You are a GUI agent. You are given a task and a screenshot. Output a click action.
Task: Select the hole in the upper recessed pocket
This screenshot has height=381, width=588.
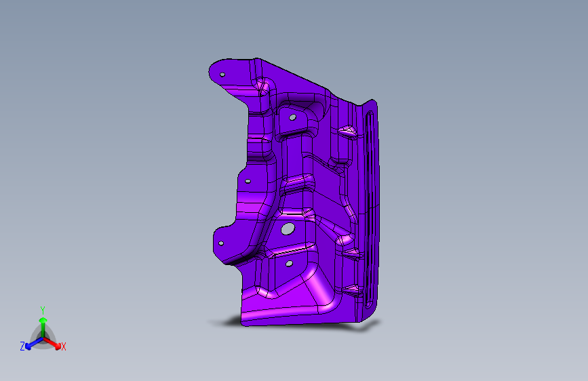(292, 118)
